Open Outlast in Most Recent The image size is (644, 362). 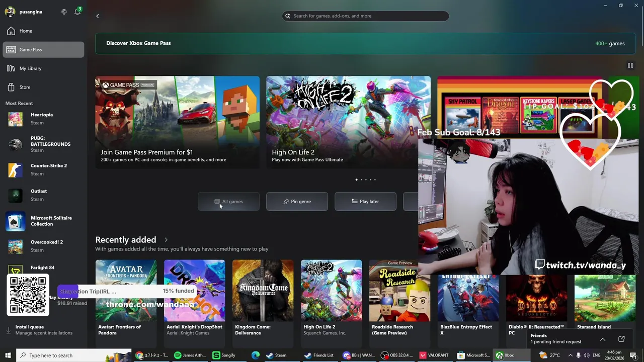point(43,195)
